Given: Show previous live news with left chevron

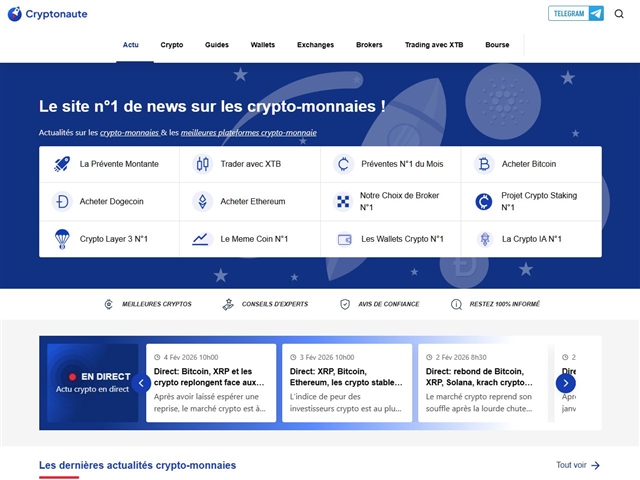Looking at the screenshot, I should (x=141, y=383).
